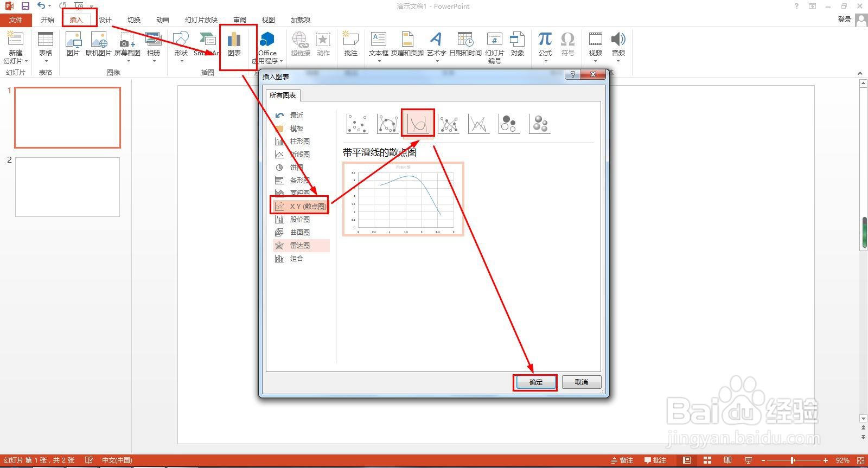This screenshot has height=468, width=868.
Task: Switch to the 插入 ribbon tab
Action: [76, 20]
